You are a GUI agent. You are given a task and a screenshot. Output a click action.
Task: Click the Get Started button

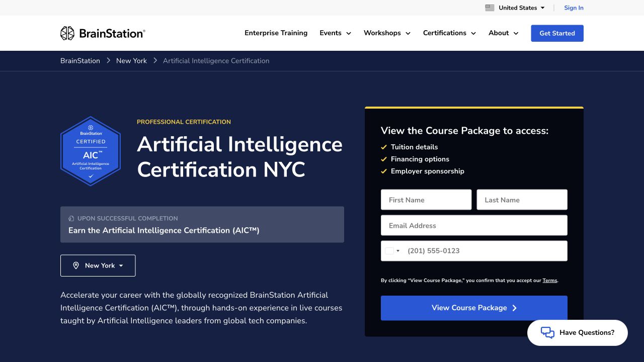[557, 33]
